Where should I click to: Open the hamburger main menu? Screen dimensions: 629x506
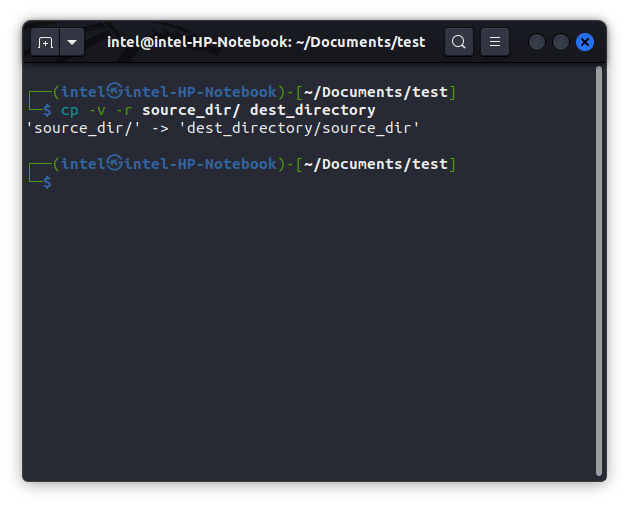[x=495, y=42]
